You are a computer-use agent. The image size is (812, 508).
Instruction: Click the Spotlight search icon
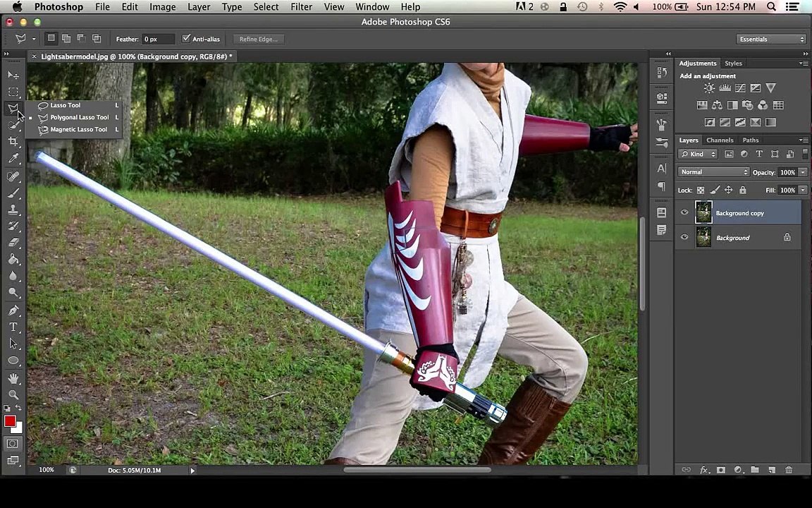pyautogui.click(x=771, y=7)
